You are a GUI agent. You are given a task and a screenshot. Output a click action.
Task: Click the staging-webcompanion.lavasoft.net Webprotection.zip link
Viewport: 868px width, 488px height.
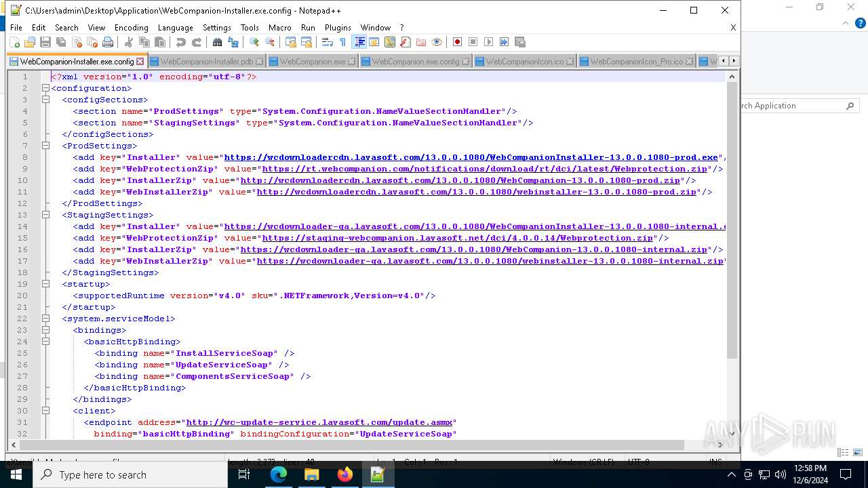point(458,238)
